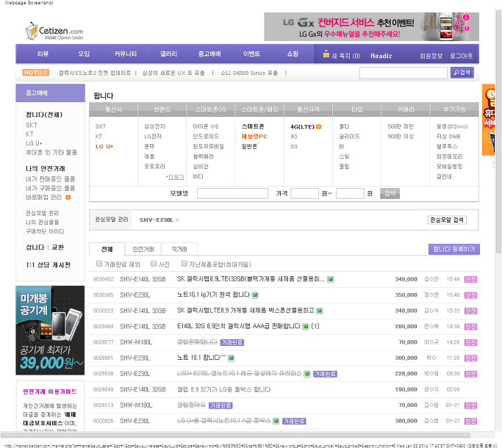Screen dimensions: 502x448
Task: Click gray 검색 filter button
Action: (x=390, y=193)
